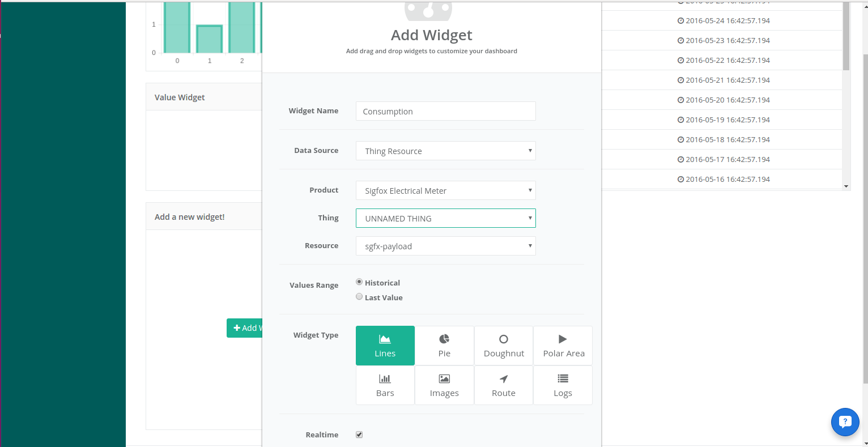Open the Product dropdown
The width and height of the screenshot is (868, 447).
[446, 190]
